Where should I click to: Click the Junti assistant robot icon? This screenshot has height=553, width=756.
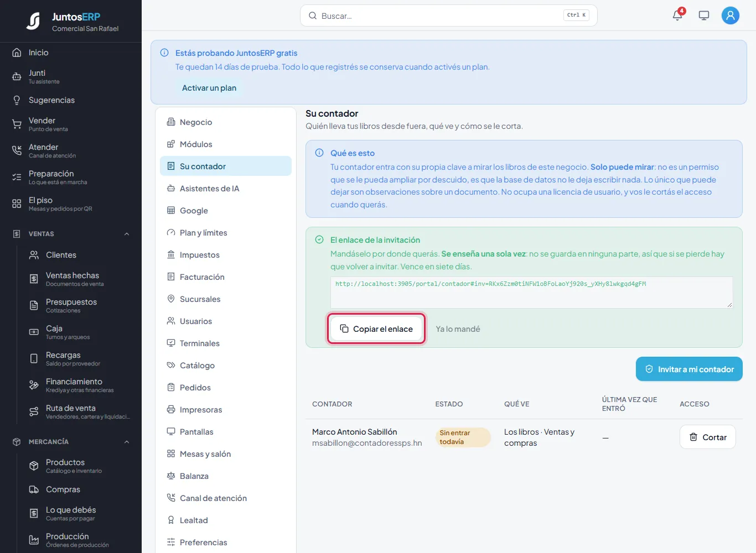point(17,77)
